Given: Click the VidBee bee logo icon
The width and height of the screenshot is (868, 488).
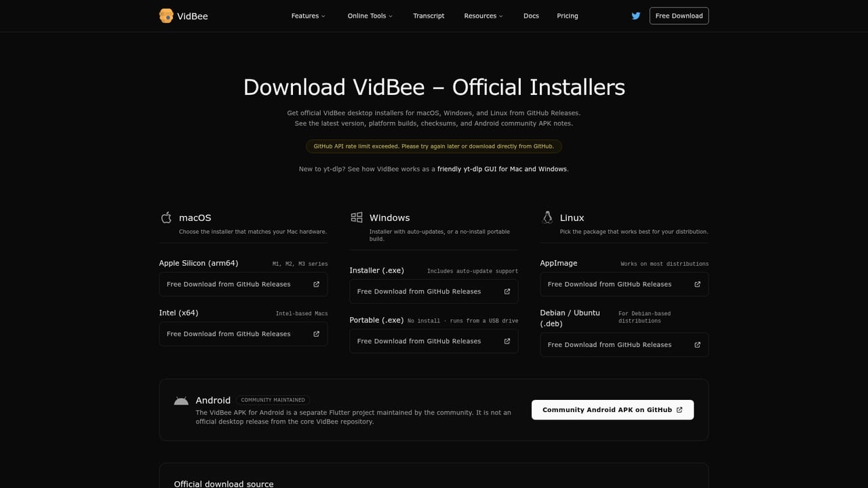Looking at the screenshot, I should (166, 16).
